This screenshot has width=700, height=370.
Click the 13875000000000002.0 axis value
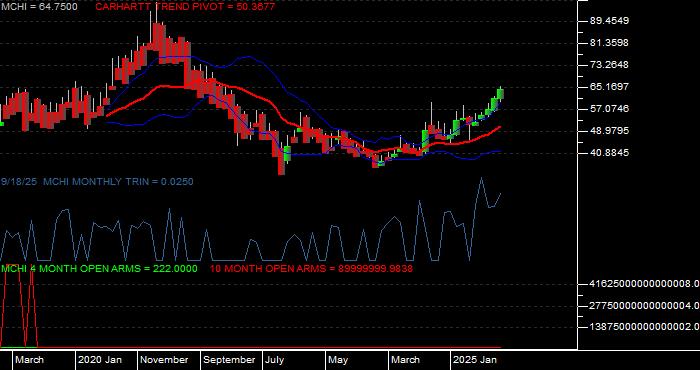(x=644, y=327)
